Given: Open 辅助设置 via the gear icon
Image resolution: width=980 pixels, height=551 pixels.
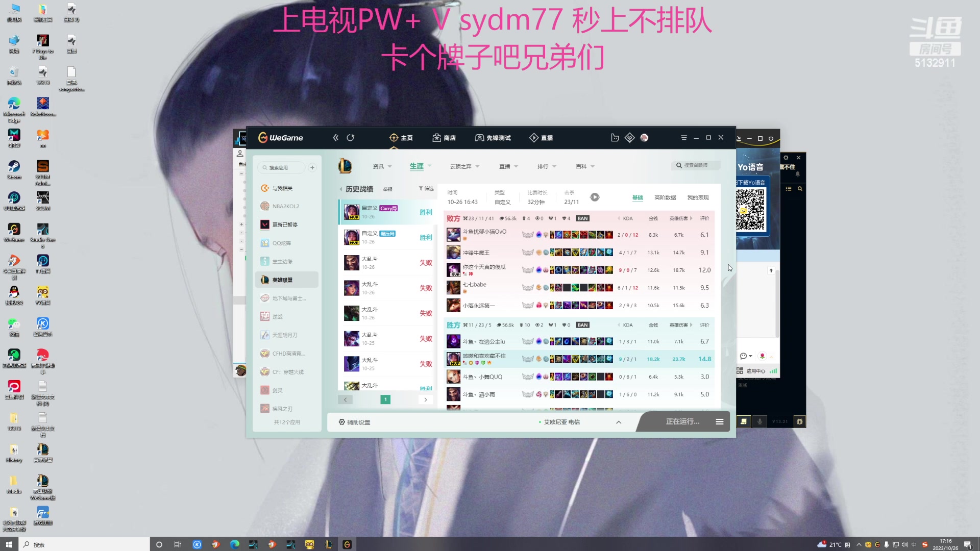Looking at the screenshot, I should [341, 422].
